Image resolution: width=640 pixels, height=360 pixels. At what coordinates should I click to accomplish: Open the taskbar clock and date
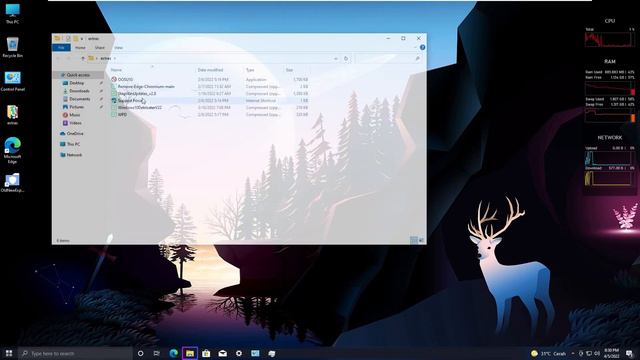(611, 353)
